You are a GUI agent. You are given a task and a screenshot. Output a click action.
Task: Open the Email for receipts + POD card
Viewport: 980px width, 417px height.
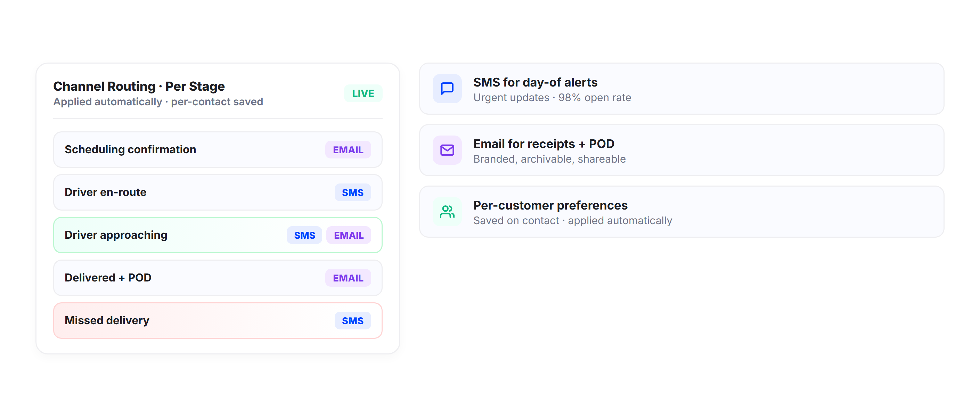681,150
